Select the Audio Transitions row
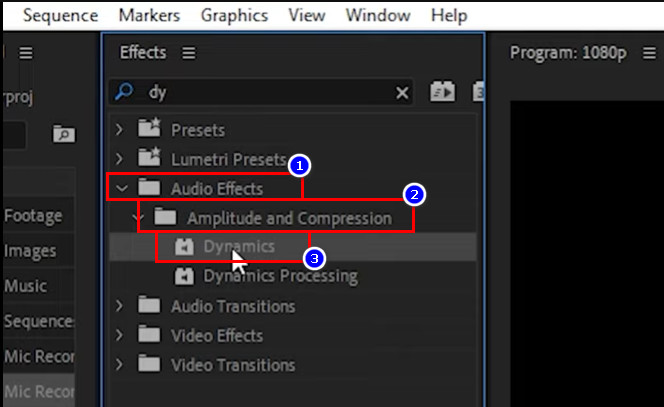Viewport: 664px width, 407px height. click(293, 306)
